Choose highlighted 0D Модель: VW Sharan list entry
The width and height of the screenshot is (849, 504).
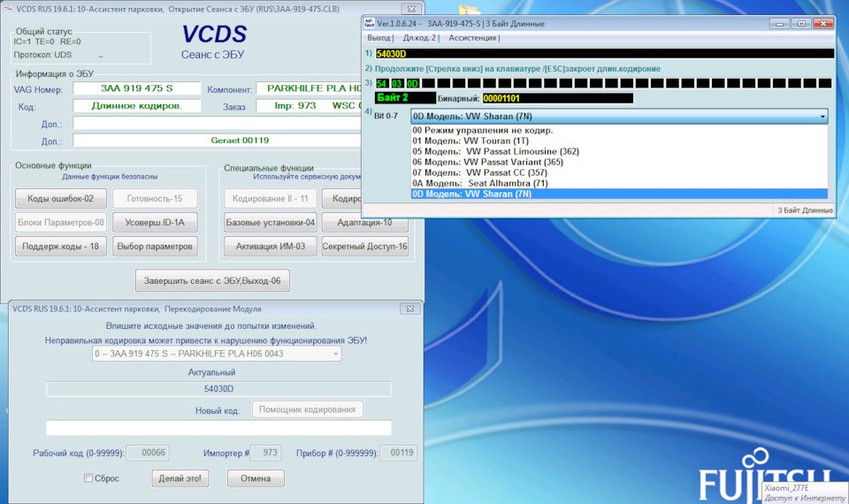(619, 194)
